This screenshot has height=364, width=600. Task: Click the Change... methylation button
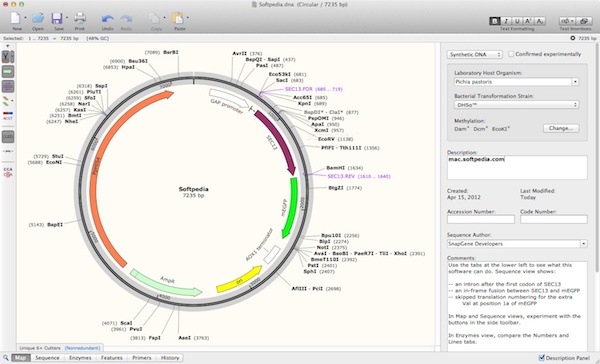pos(561,128)
